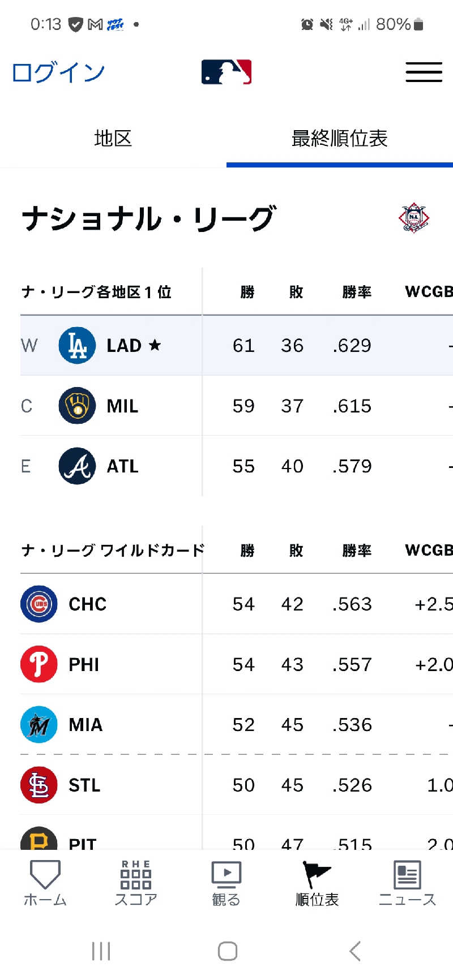The height and width of the screenshot is (980, 453).
Task: Go to ホーム in bottom navigation
Action: tap(45, 884)
